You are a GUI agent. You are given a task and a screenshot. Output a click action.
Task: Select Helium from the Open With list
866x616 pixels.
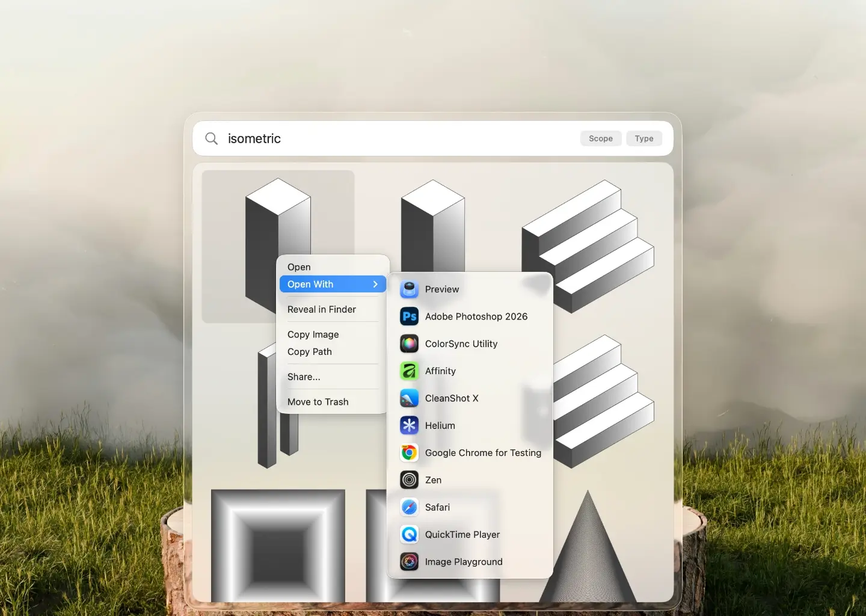441,425
